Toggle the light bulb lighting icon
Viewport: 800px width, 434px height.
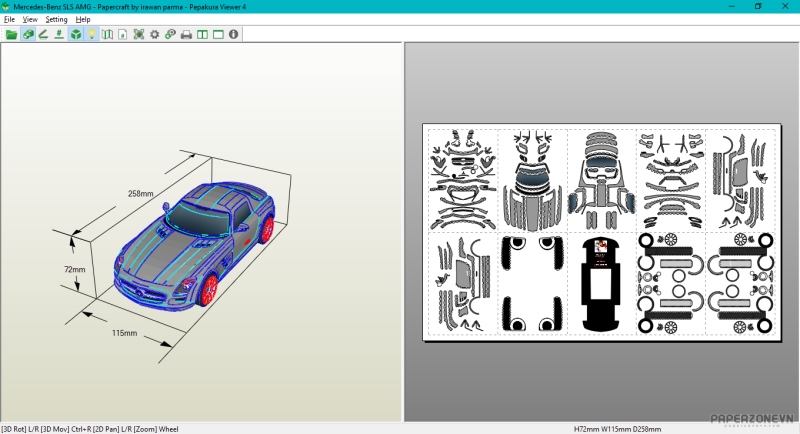pos(91,34)
